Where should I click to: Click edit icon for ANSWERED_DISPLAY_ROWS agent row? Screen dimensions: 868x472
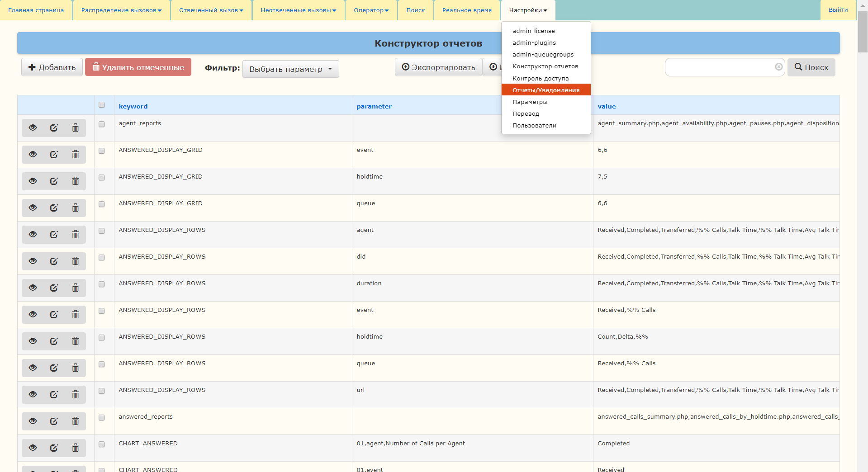pos(54,235)
